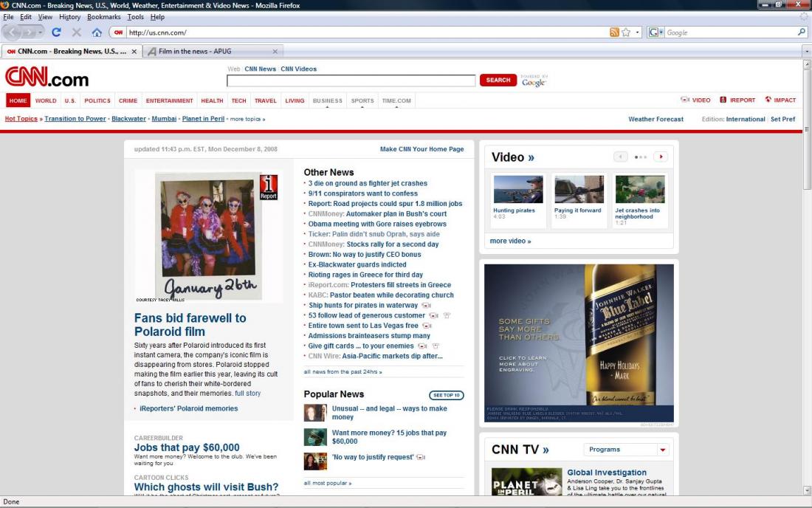Select the ENTERTAINMENT navigation tab
The width and height of the screenshot is (812, 508).
[x=169, y=100]
